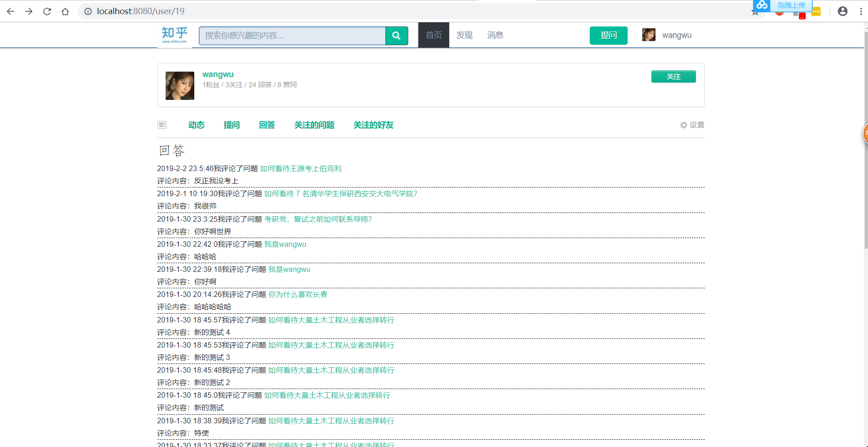Open question 如何看待王源考上伯克利

[301, 169]
